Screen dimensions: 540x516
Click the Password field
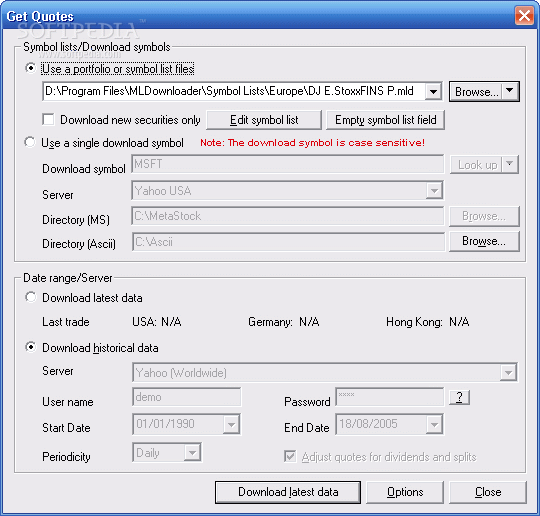click(390, 397)
